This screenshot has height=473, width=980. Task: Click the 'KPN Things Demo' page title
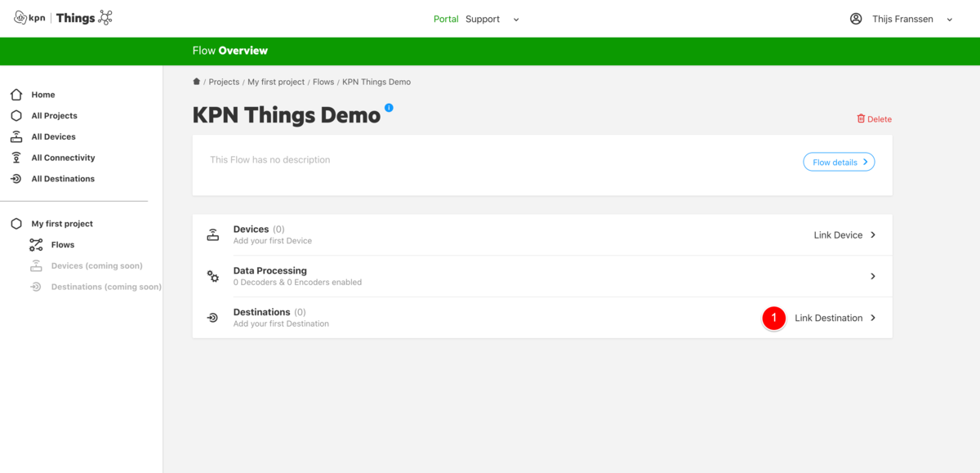pos(287,115)
